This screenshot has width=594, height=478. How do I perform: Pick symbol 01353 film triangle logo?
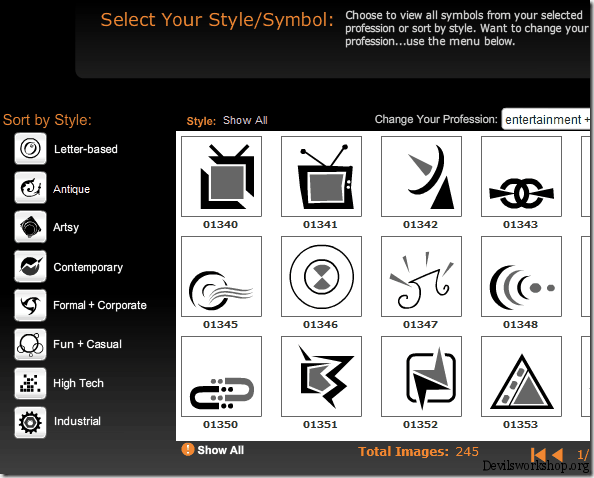(x=521, y=376)
